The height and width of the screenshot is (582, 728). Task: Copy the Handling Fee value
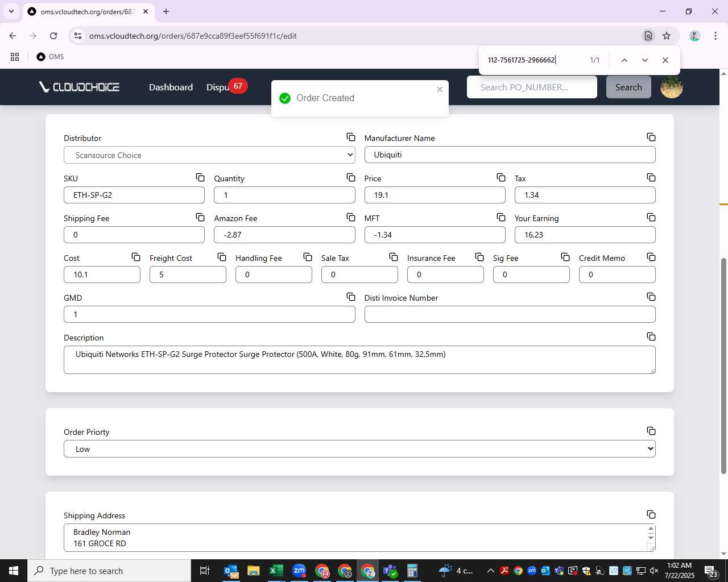point(308,257)
